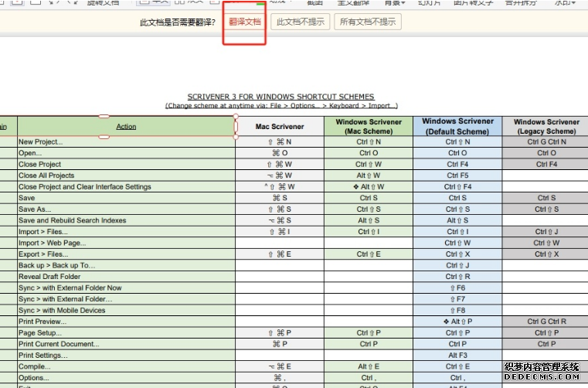Image resolution: width=588 pixels, height=388 pixels.
Task: Click the 'Save' action cell
Action: (126, 198)
